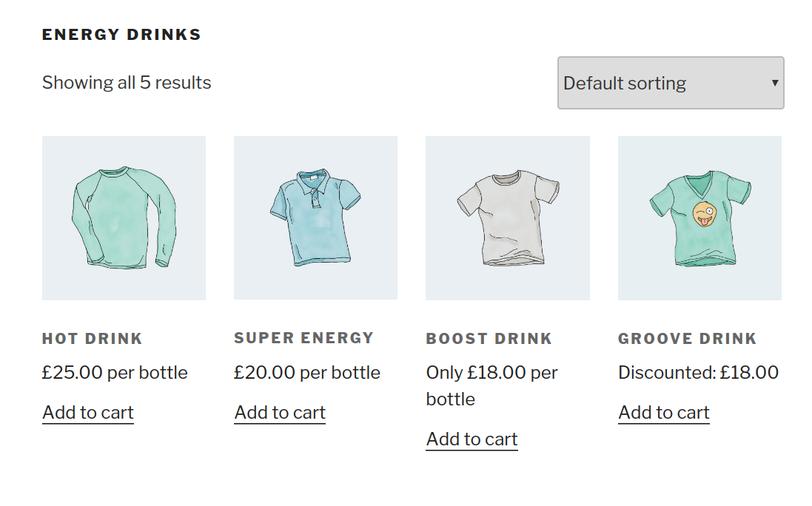812x506 pixels.
Task: Click the Discounted: £18.00 price text
Action: point(698,373)
